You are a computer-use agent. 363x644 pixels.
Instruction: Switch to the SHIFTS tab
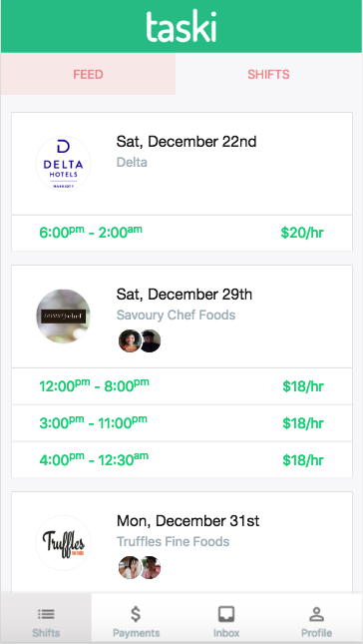coord(268,74)
